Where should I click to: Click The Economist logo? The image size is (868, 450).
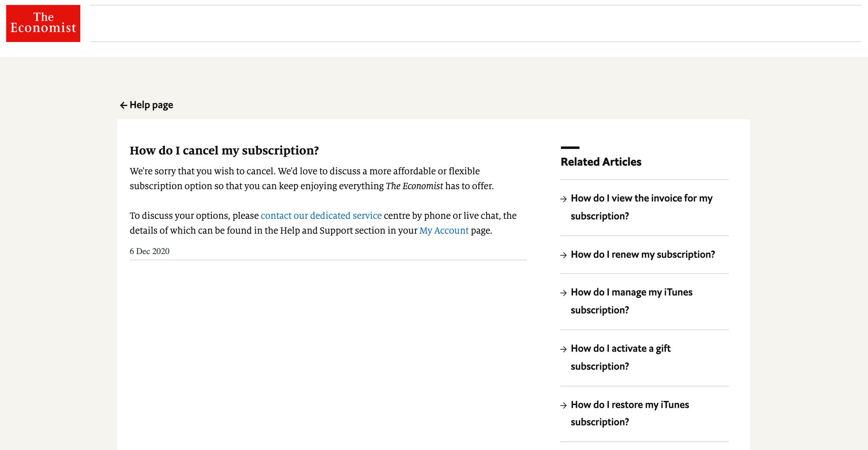pos(43,23)
